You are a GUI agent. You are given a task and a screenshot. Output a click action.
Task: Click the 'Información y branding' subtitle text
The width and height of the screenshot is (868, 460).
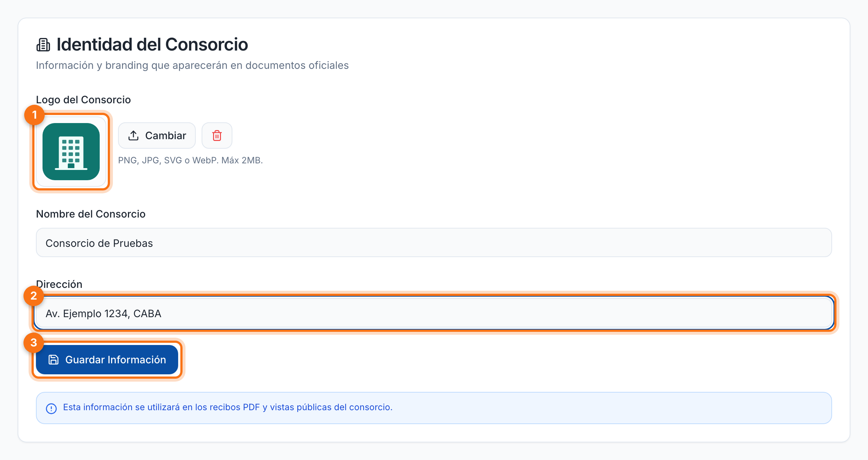tap(192, 65)
